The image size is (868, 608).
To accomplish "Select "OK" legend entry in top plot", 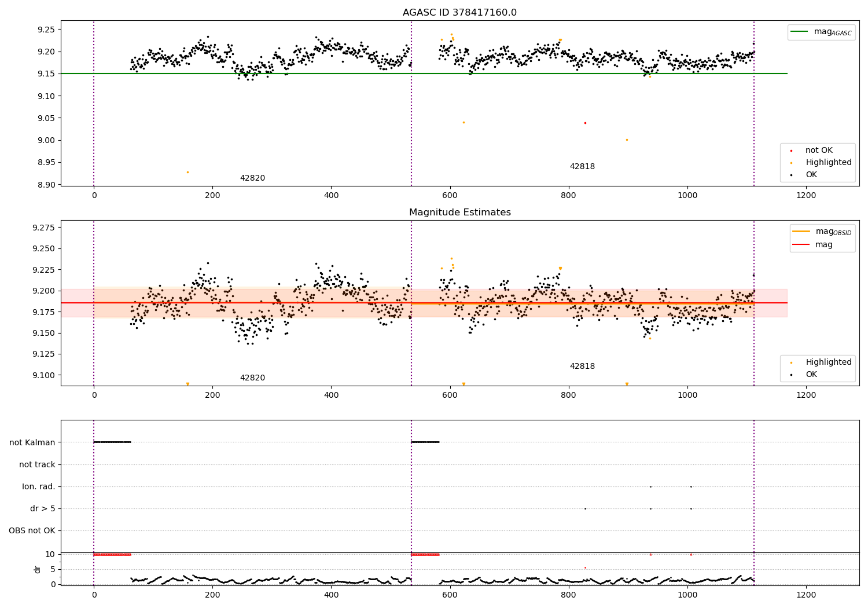I will click(x=811, y=175).
